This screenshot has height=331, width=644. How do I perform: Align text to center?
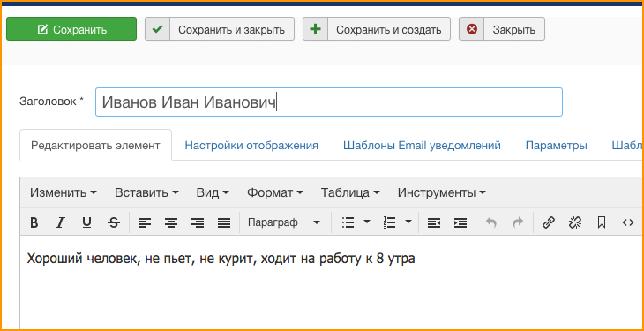pos(171,222)
